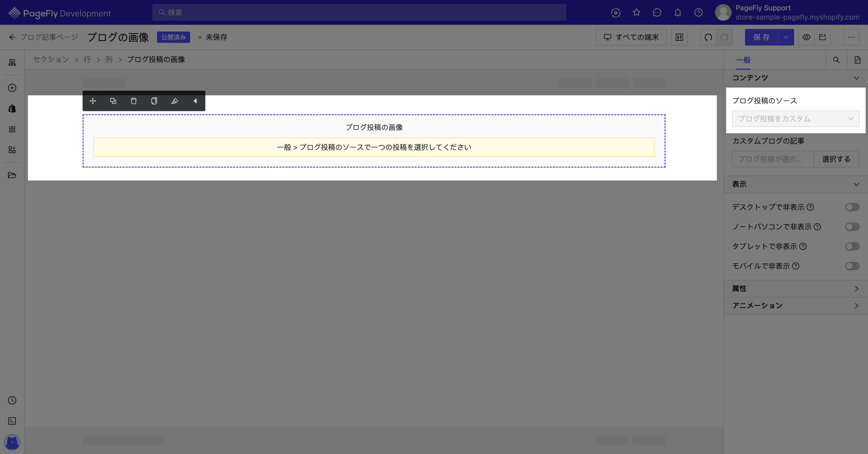Click the 保存 save button
868x454 pixels.
[x=762, y=37]
